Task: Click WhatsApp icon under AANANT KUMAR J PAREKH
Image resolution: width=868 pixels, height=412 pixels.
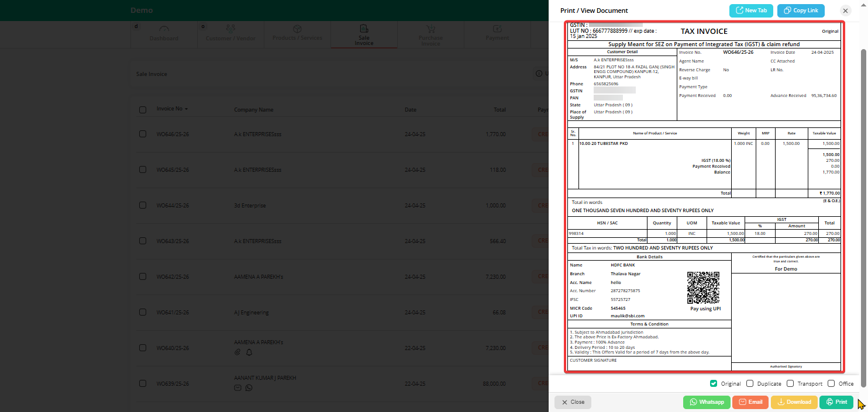Action: coord(249,387)
